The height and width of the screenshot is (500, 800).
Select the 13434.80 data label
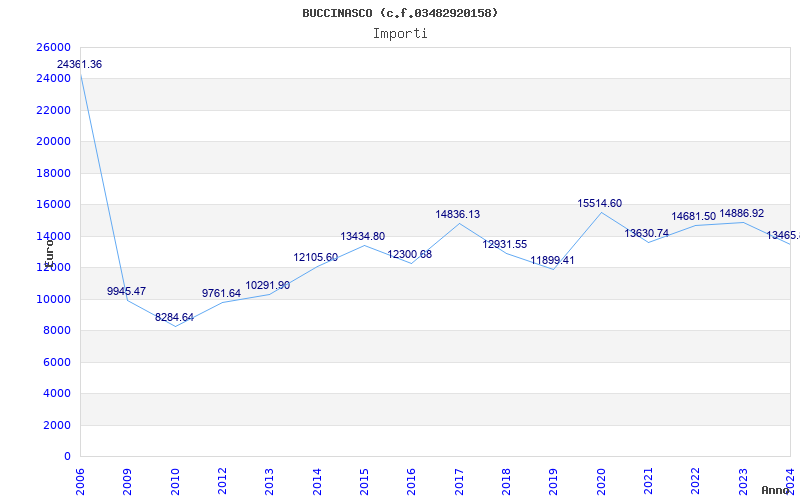pyautogui.click(x=363, y=236)
